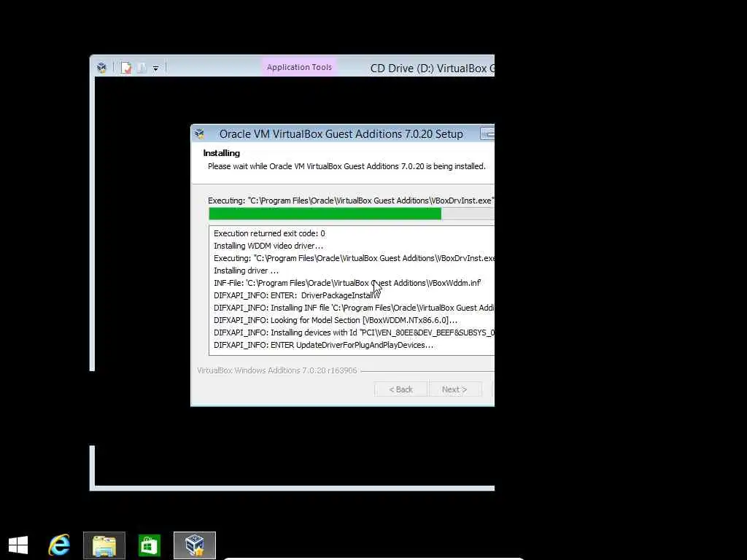This screenshot has height=560, width=747.
Task: Open the Application Tools ribbon tab
Action: pos(299,67)
